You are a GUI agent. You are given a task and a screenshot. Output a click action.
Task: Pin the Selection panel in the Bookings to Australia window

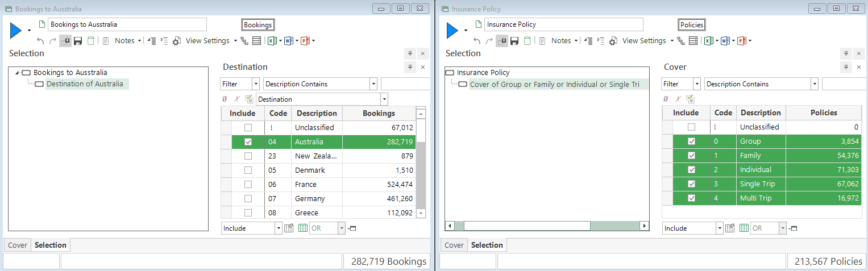click(410, 53)
